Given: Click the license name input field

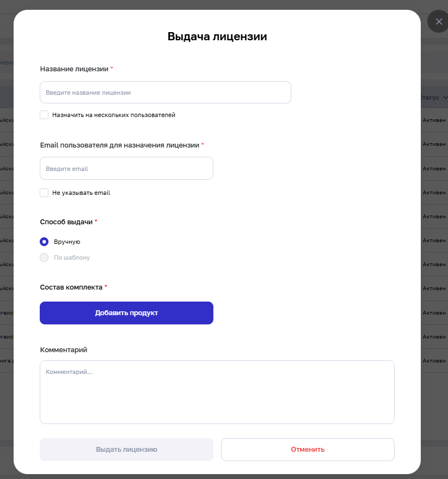Looking at the screenshot, I should tap(165, 93).
